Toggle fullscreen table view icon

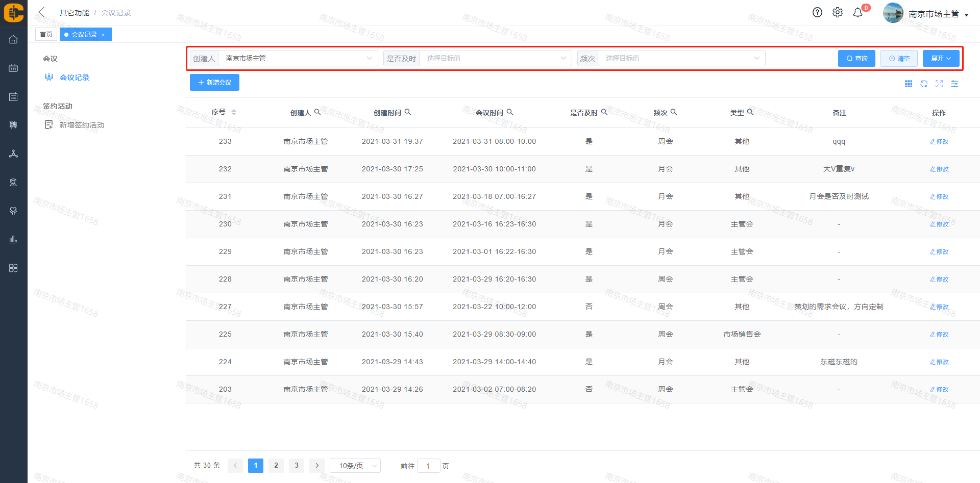[939, 84]
